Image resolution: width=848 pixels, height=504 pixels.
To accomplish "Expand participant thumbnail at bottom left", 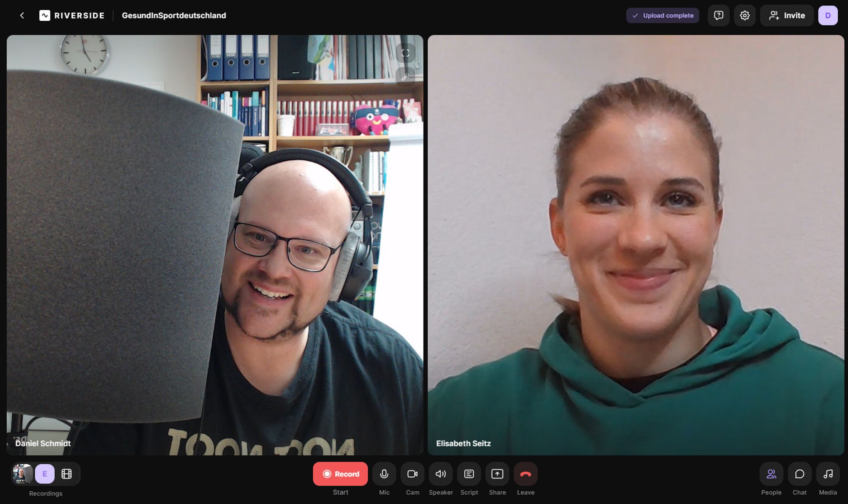I will (x=22, y=473).
